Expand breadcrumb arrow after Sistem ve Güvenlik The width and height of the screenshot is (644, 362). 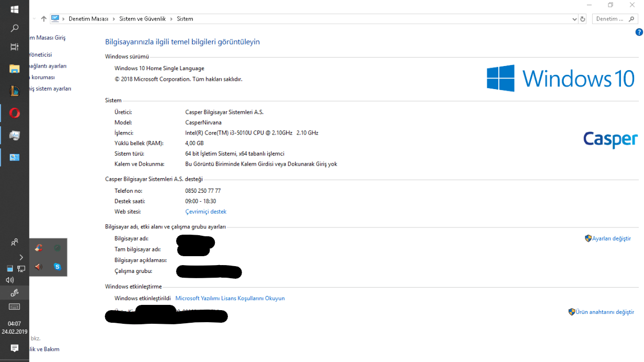[171, 19]
